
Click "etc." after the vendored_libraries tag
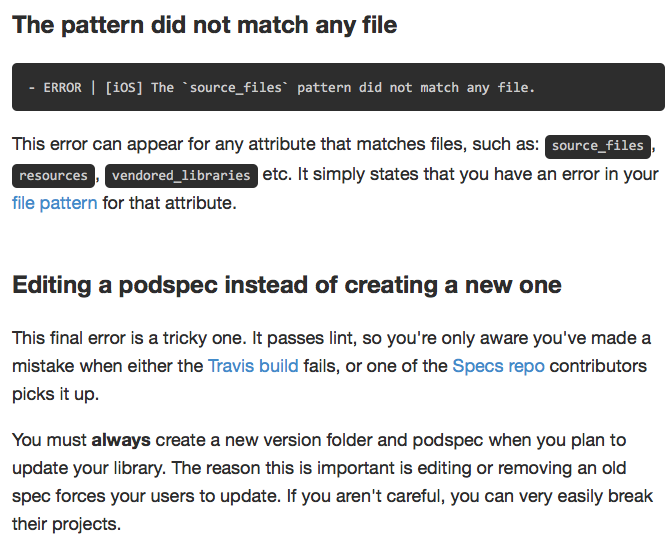coord(277,174)
